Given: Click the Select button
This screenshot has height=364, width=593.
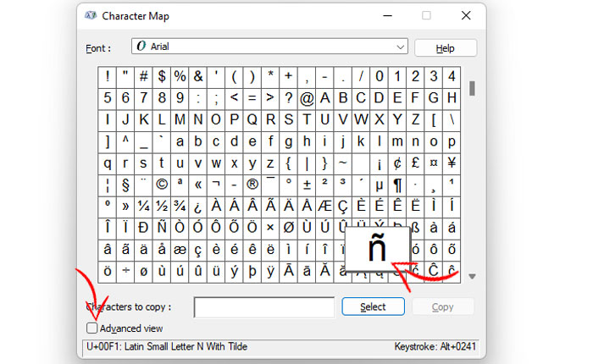Looking at the screenshot, I should pos(373,306).
